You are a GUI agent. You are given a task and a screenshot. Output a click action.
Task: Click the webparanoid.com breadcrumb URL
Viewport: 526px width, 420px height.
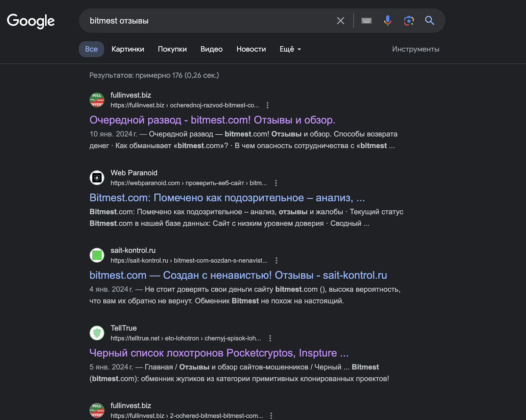coord(189,183)
